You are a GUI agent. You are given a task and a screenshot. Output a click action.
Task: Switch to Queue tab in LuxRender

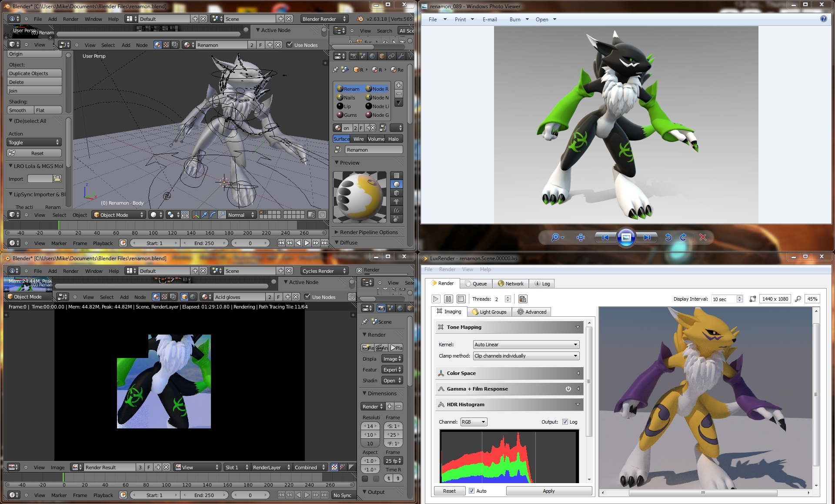(476, 284)
